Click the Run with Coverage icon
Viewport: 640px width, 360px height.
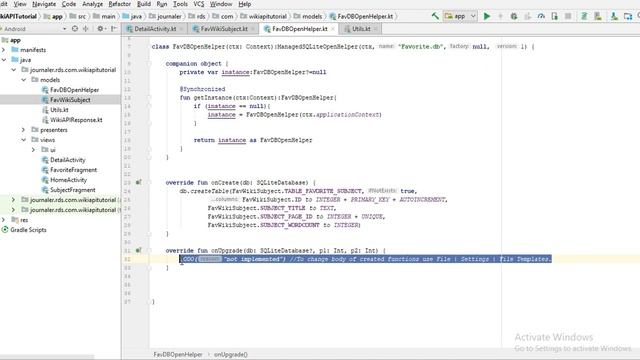tap(527, 16)
